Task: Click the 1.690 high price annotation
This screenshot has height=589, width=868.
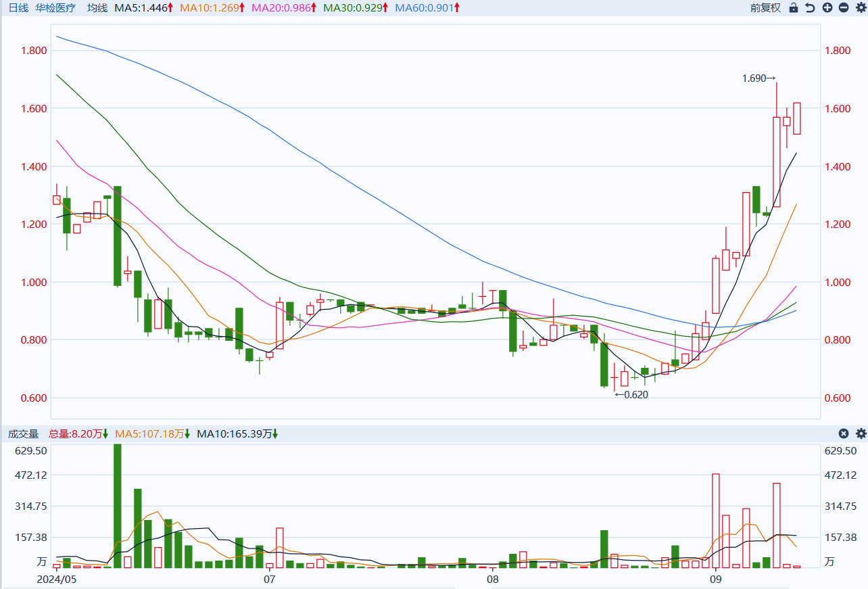Action: [x=758, y=78]
